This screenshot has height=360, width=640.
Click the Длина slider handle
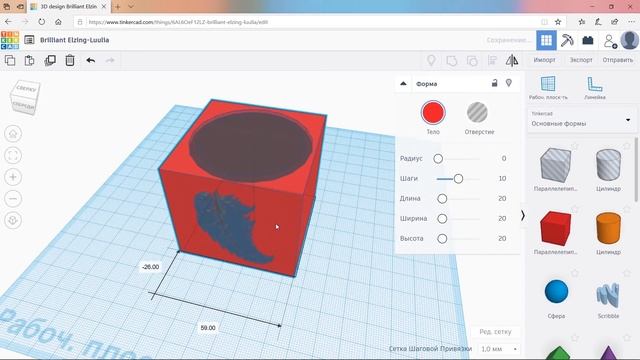[x=442, y=198]
